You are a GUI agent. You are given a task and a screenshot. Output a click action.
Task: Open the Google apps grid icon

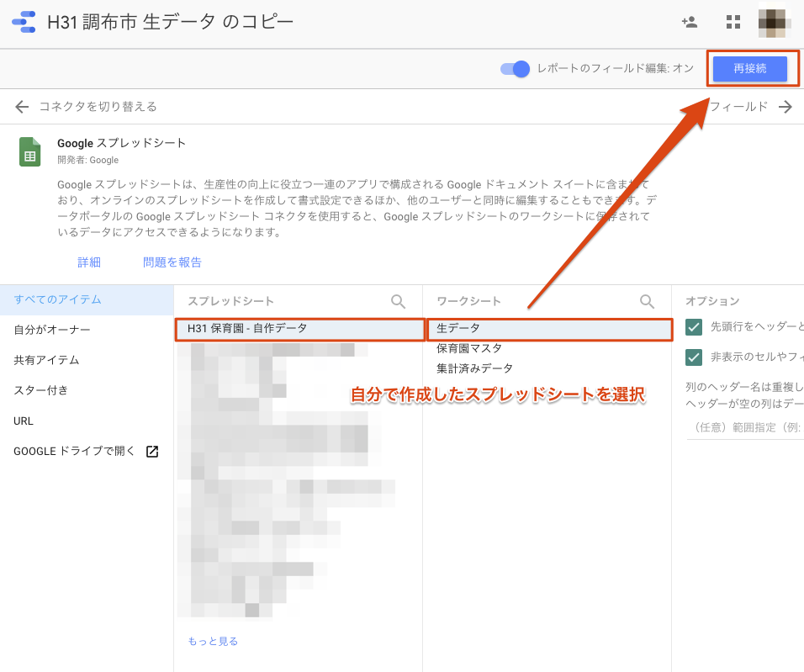pyautogui.click(x=733, y=22)
